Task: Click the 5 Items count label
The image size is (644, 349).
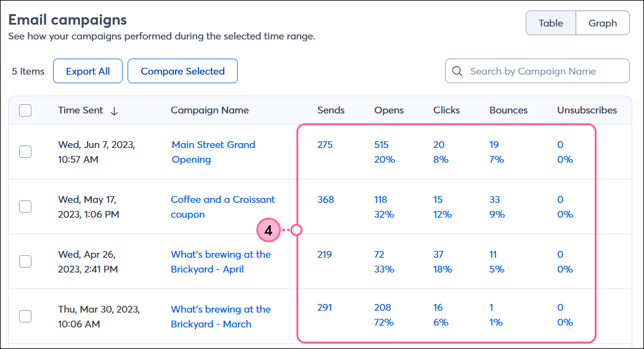Action: [x=28, y=71]
